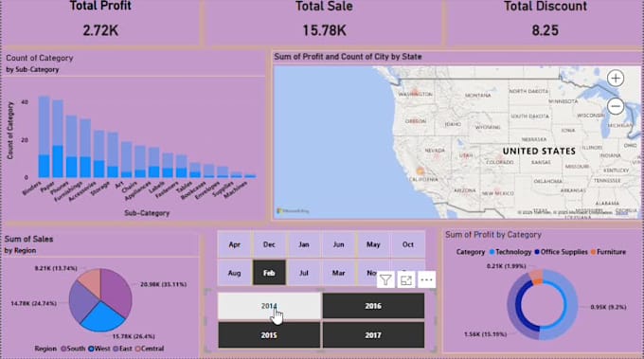
Task: Pick the Mar month tile
Action: click(338, 273)
